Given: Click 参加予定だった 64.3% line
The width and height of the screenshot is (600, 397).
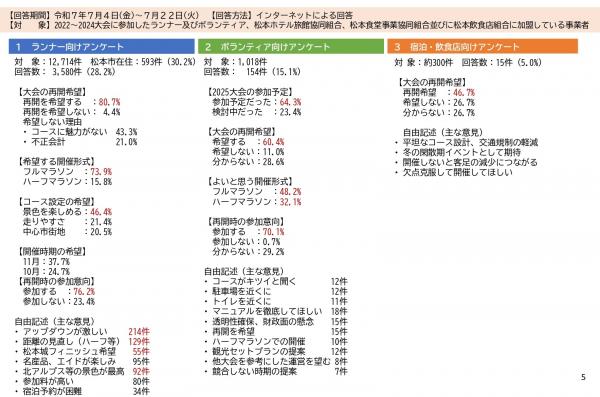Looking at the screenshot, I should pos(257,102).
